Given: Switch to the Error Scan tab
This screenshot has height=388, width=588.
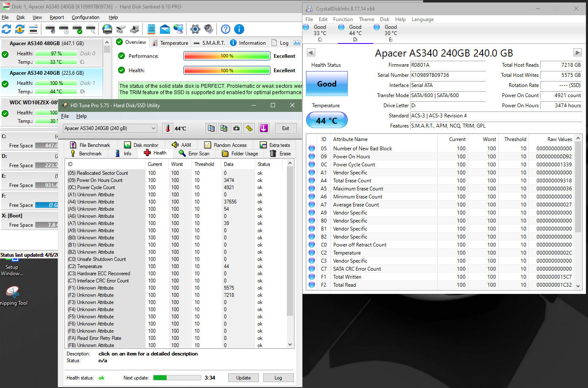Looking at the screenshot, I should [194, 154].
